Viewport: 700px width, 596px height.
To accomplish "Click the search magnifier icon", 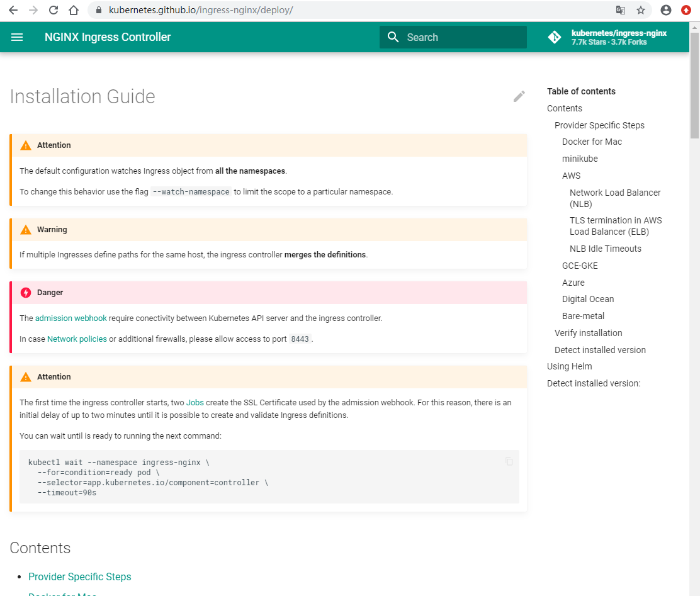I will coord(393,37).
